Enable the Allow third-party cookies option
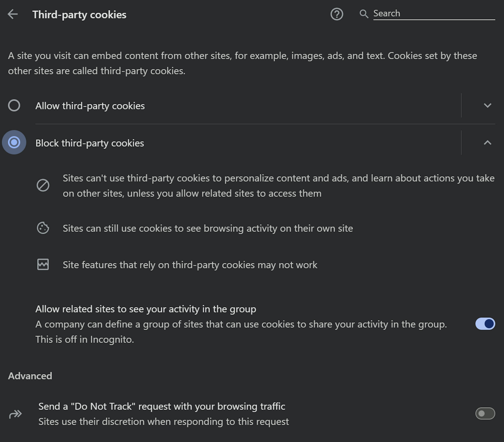This screenshot has height=442, width=504. click(14, 106)
